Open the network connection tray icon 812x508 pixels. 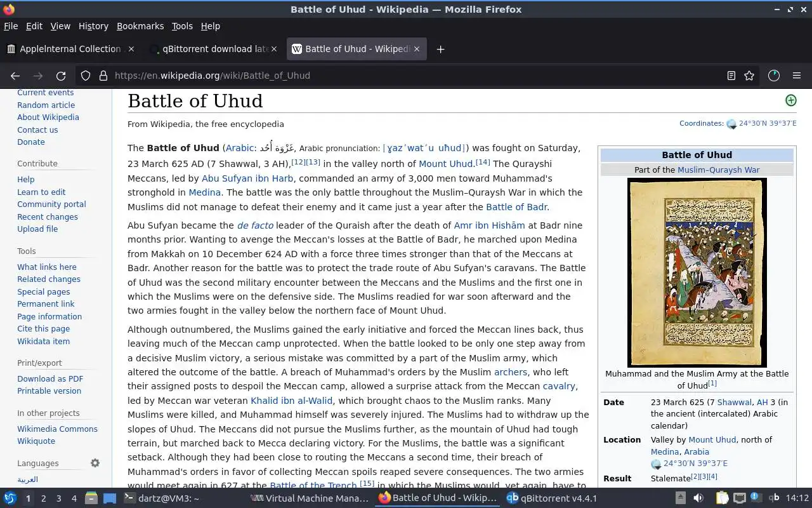(740, 498)
